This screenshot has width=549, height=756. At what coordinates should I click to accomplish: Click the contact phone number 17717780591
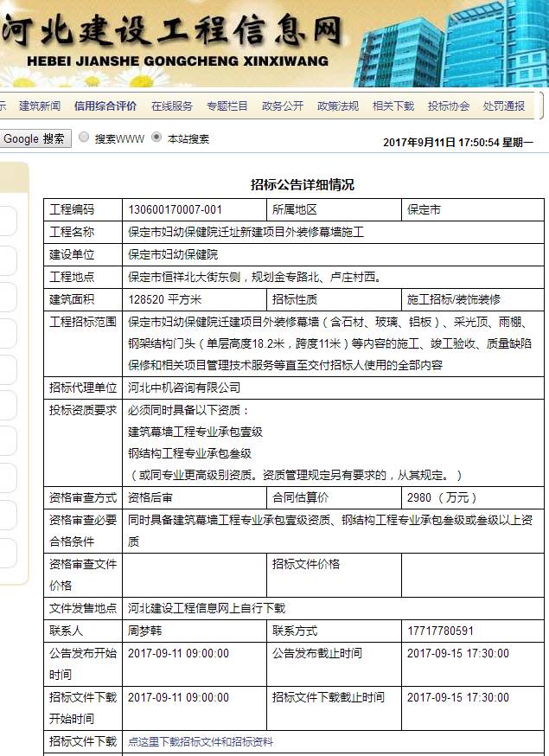[x=440, y=631]
